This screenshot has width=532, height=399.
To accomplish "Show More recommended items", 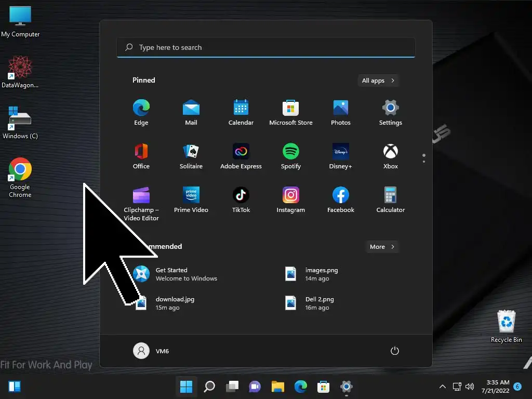I will 382,247.
